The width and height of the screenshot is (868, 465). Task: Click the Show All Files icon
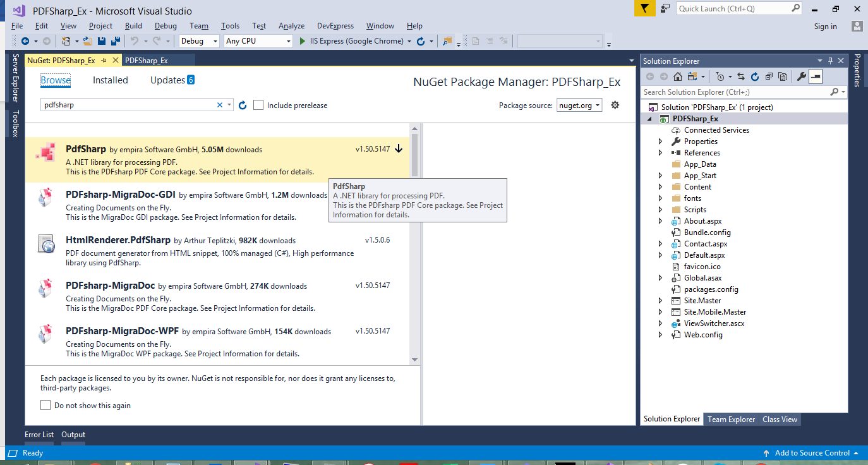coord(783,76)
